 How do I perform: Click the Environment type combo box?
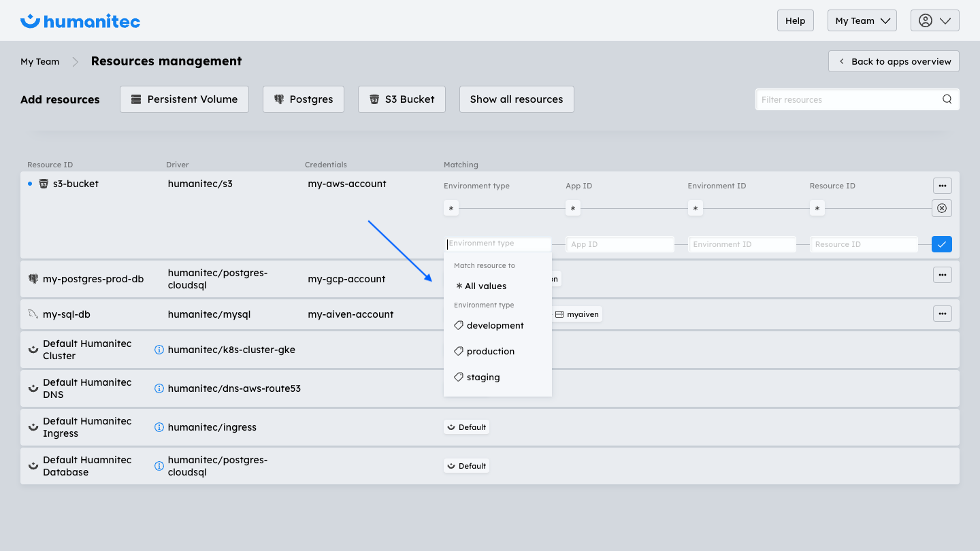pyautogui.click(x=498, y=244)
